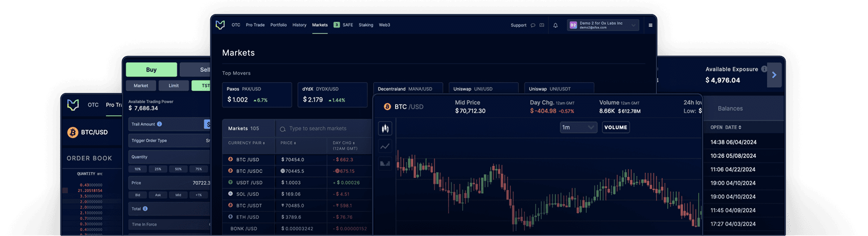Screen dimensions: 868x236
Task: Click the coin icon in the BTC /USDC market row
Action: coord(230,171)
